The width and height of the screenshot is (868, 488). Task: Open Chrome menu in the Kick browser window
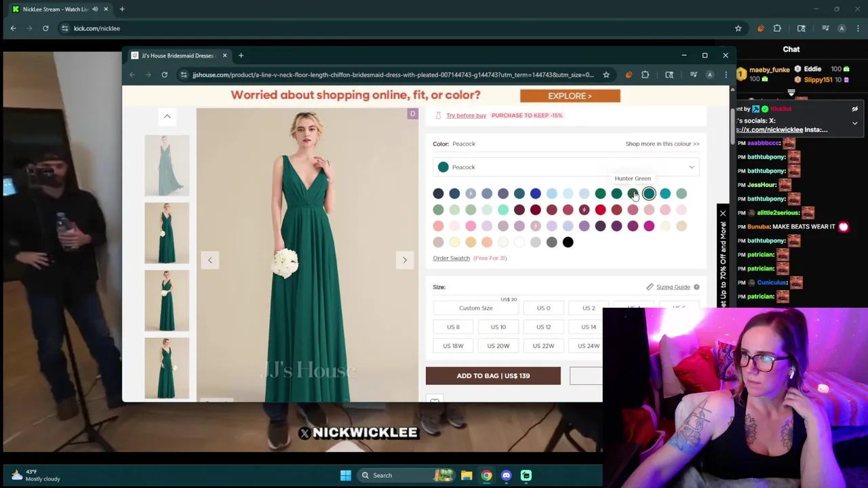coord(858,28)
